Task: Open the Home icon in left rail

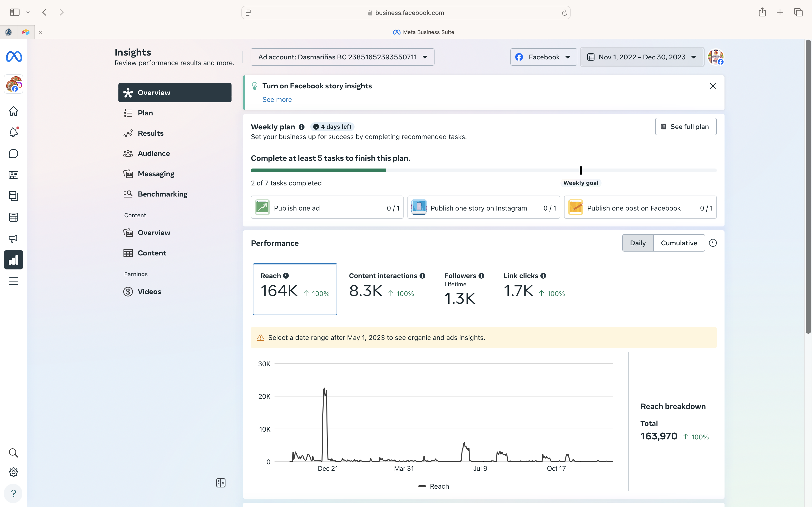Action: 14,111
